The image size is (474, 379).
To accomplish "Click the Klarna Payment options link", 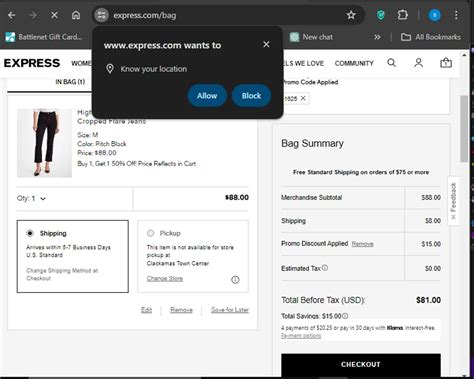I will click(301, 336).
